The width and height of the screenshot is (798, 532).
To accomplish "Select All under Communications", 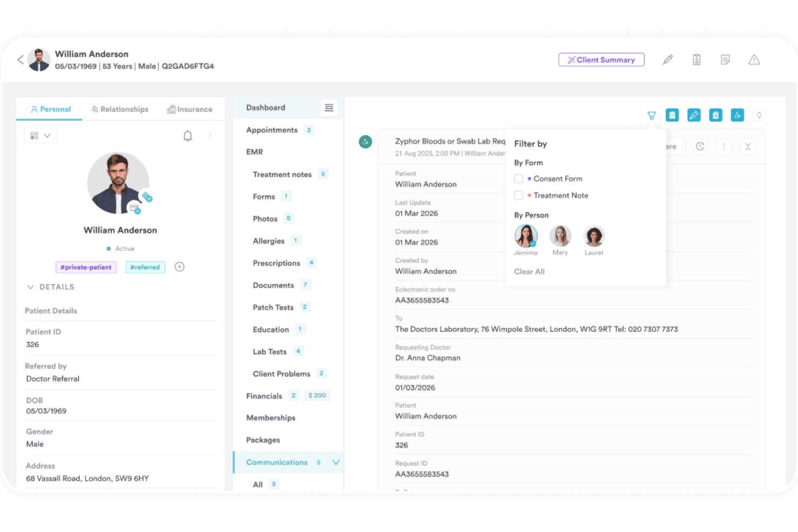I will tap(258, 485).
